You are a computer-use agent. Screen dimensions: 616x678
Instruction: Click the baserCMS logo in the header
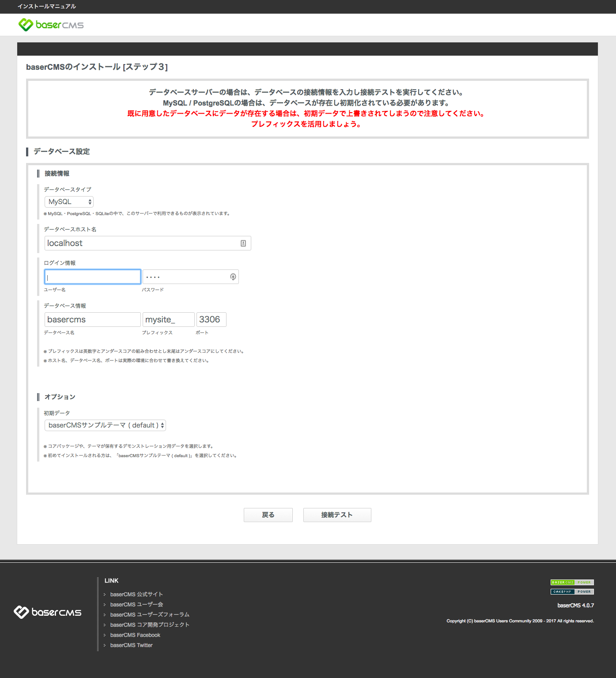pyautogui.click(x=50, y=25)
